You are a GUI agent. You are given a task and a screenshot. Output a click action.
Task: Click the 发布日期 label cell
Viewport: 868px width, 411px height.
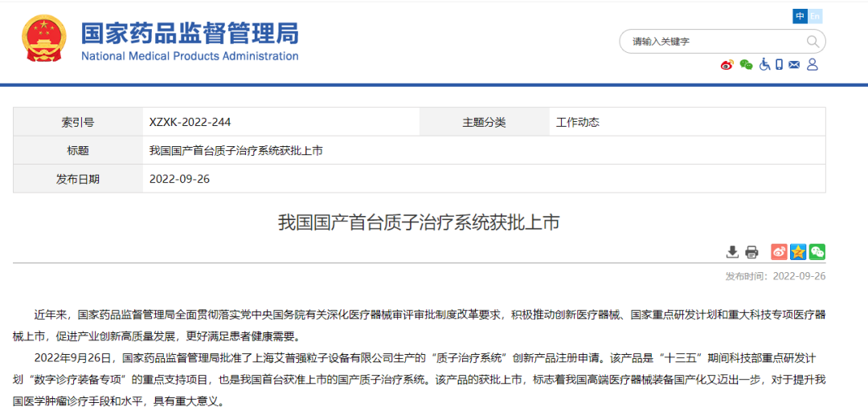point(78,179)
